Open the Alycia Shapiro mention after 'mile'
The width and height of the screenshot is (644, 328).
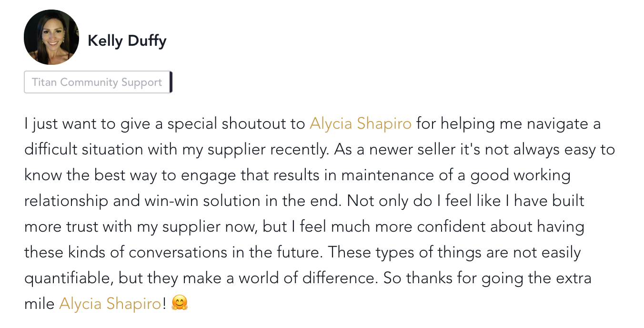pos(110,303)
